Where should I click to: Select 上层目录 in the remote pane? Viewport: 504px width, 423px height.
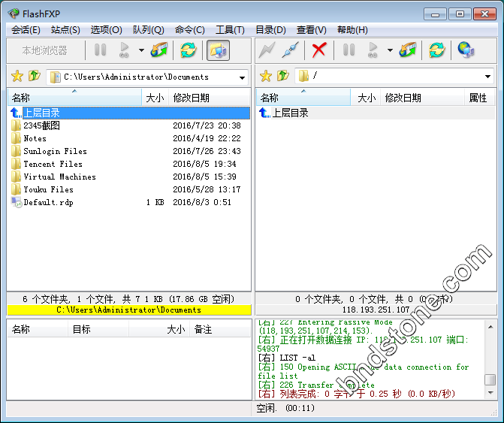coord(376,113)
